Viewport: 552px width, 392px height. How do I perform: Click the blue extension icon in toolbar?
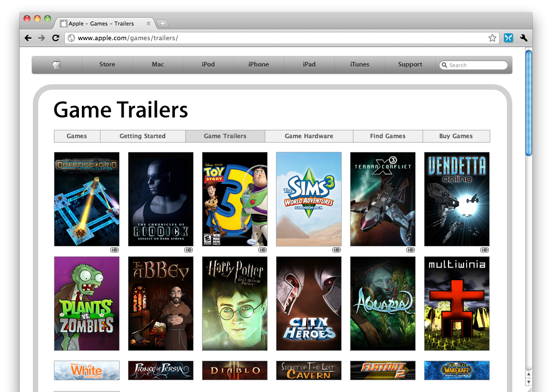(x=508, y=38)
